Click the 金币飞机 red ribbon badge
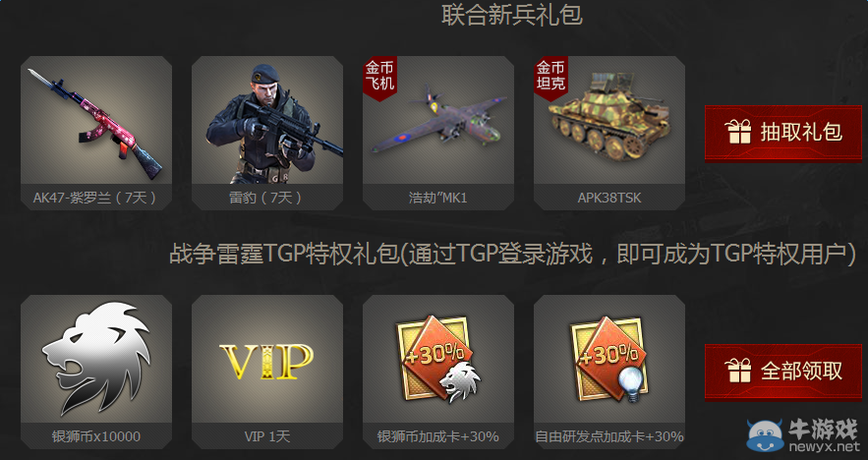The width and height of the screenshot is (868, 460). pos(379,78)
